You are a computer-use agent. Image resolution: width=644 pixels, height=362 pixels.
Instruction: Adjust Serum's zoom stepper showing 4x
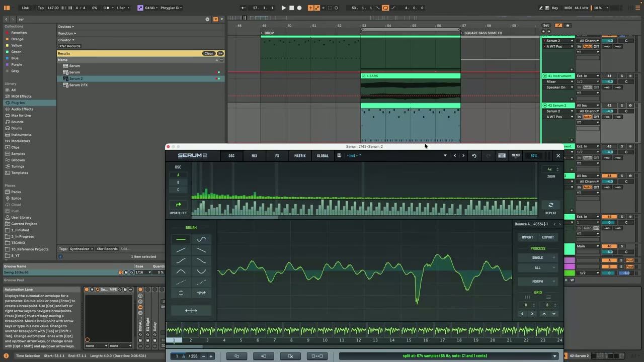coord(552,169)
